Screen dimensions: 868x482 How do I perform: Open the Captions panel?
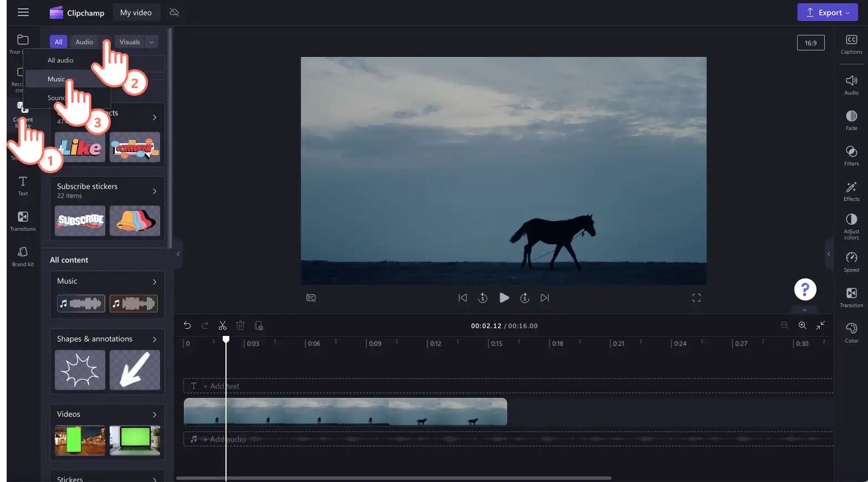tap(851, 45)
